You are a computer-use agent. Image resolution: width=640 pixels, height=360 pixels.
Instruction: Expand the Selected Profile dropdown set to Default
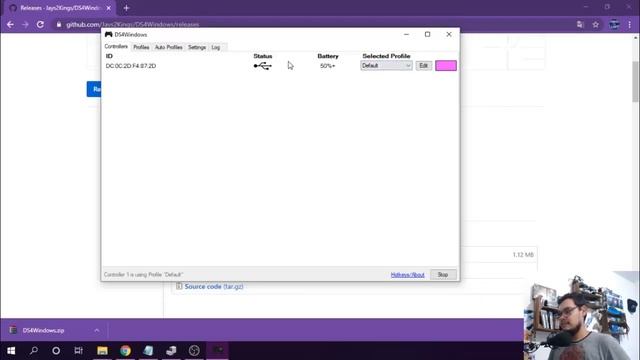click(x=386, y=66)
